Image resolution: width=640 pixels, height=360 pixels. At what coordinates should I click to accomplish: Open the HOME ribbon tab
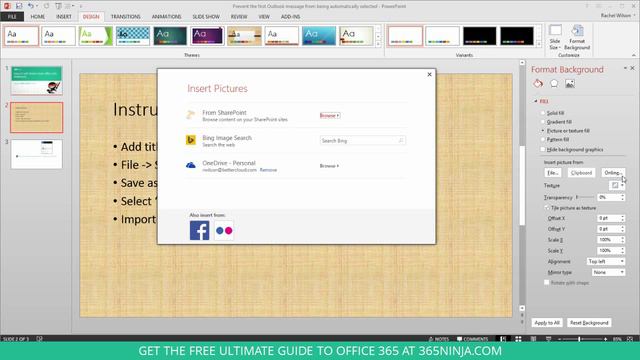[38, 17]
